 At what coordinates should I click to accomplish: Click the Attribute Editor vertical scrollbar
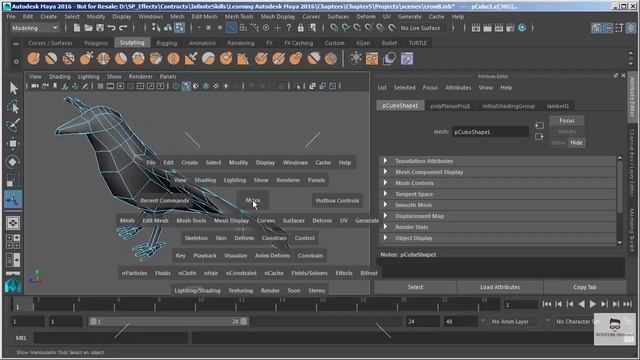click(x=620, y=200)
